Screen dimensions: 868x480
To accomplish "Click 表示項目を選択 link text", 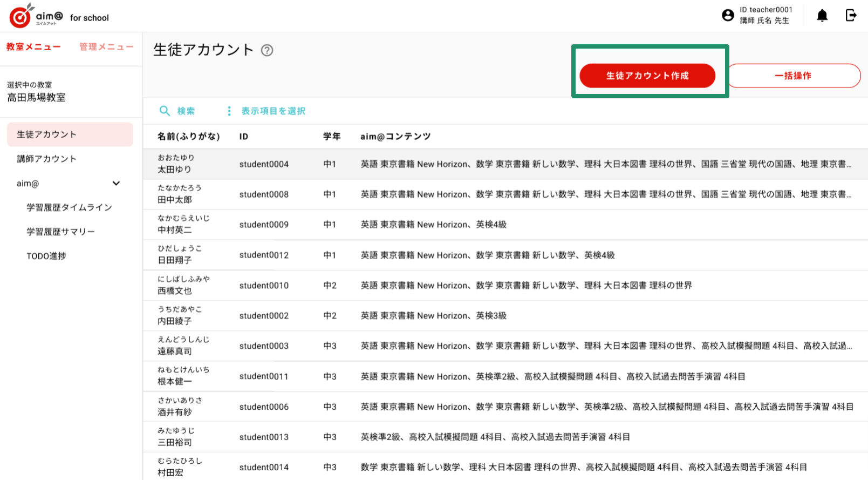I will (274, 111).
